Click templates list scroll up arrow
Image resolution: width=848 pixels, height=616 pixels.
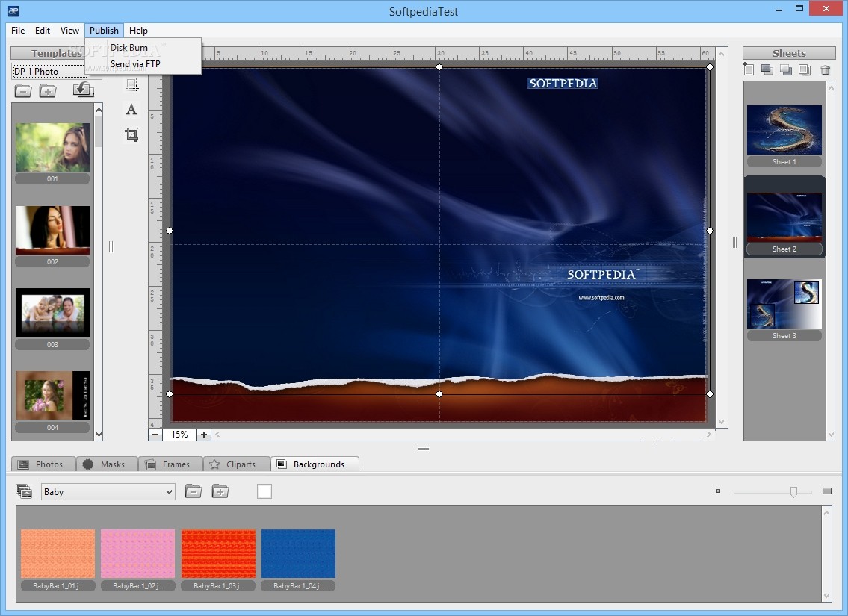(99, 110)
